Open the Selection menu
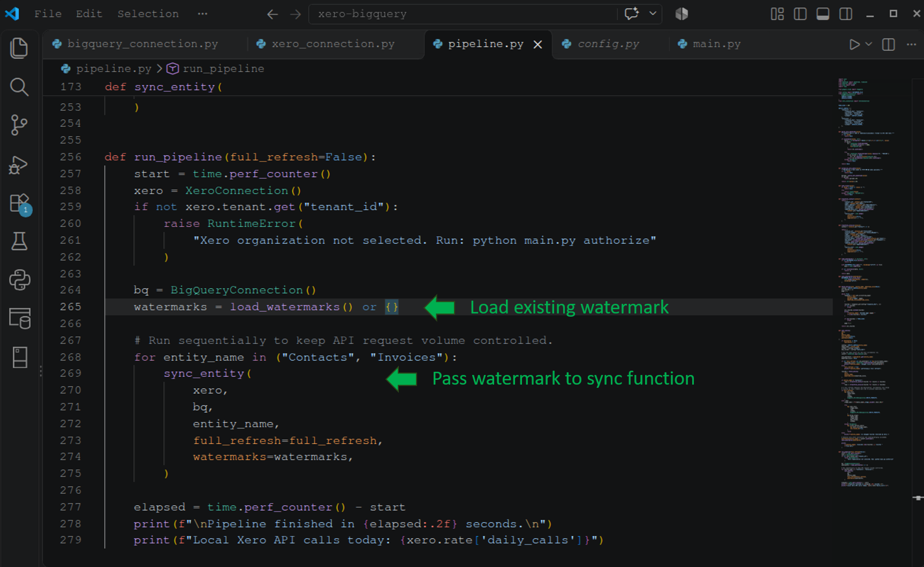 pyautogui.click(x=148, y=14)
